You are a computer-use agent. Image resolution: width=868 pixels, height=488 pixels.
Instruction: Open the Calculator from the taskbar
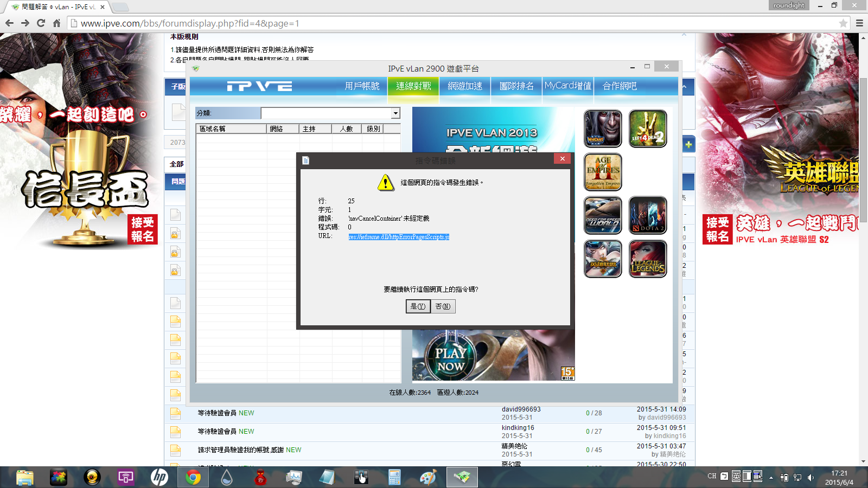click(394, 477)
